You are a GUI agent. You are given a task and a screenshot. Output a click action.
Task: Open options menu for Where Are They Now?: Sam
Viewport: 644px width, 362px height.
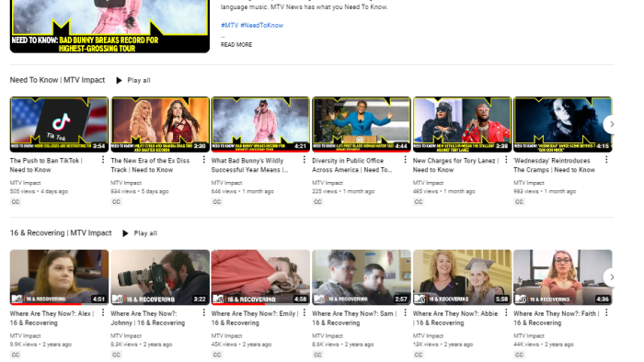[405, 312]
